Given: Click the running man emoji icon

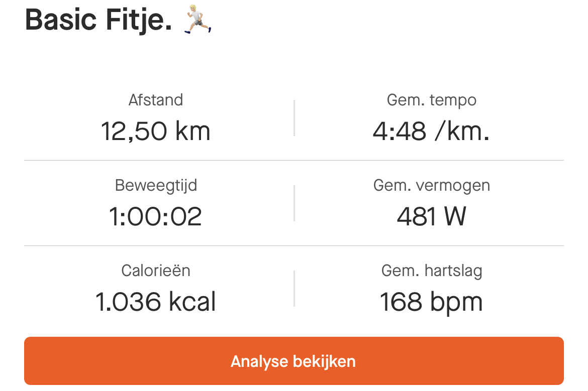Looking at the screenshot, I should (x=197, y=19).
